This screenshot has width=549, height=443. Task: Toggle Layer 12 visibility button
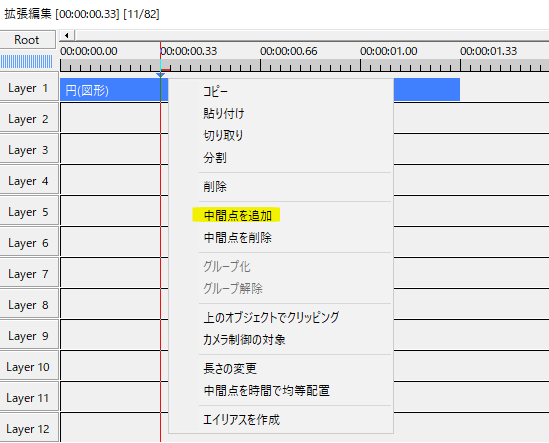(x=29, y=428)
